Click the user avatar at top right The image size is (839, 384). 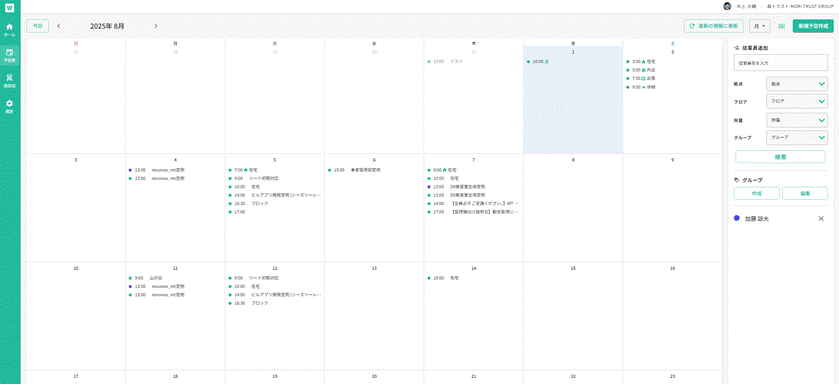(x=727, y=6)
